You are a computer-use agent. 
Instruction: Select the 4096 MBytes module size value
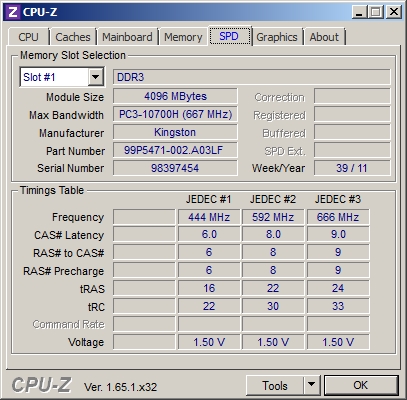pos(175,96)
